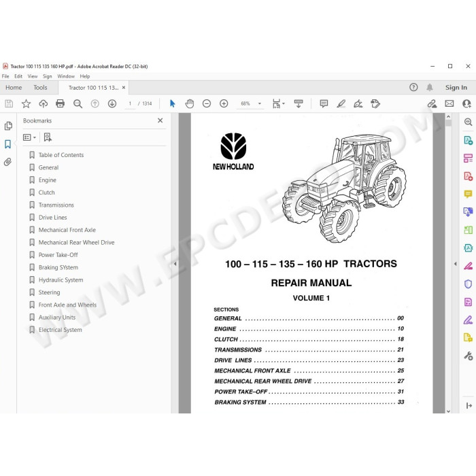Close the Tractor 100 115 document tab
This screenshot has height=476, width=476.
(124, 88)
